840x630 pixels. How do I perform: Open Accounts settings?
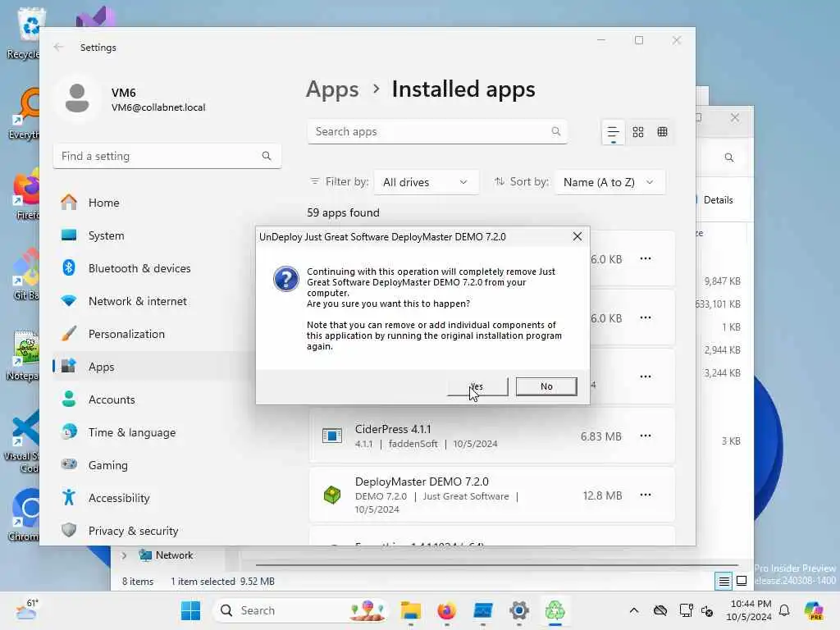pyautogui.click(x=112, y=399)
